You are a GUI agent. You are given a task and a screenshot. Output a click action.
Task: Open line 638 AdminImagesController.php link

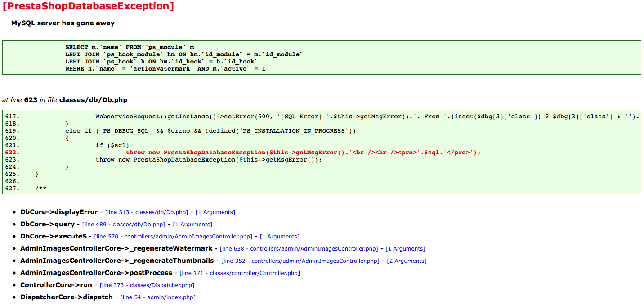click(x=299, y=249)
